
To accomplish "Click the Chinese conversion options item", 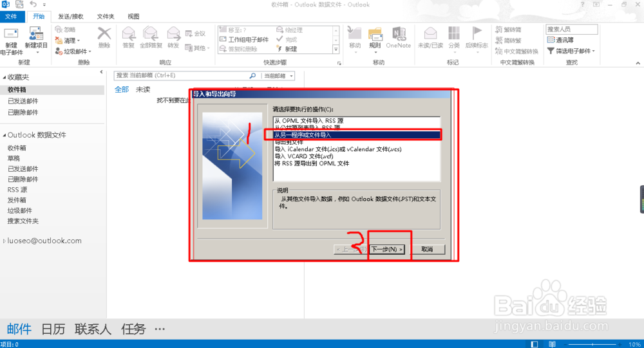I will click(516, 51).
